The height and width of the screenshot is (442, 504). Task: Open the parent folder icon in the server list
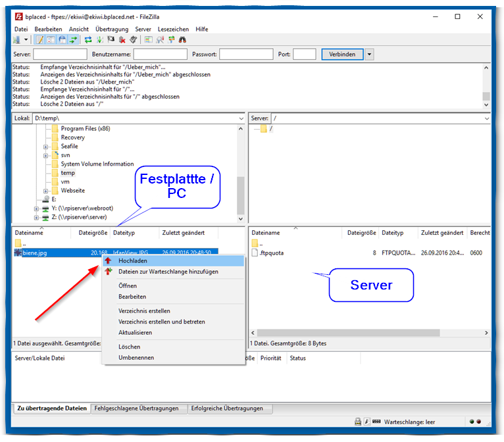click(255, 243)
